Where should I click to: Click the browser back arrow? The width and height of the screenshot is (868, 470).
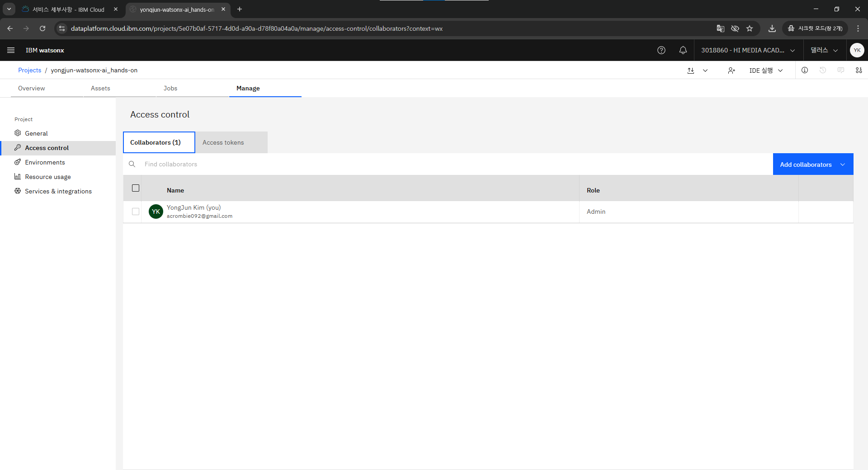click(x=10, y=28)
